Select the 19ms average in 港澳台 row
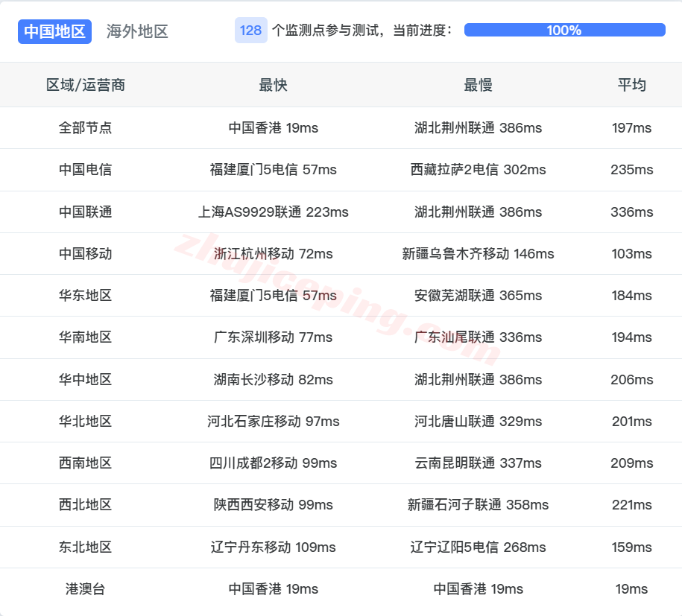682x616 pixels. click(631, 589)
